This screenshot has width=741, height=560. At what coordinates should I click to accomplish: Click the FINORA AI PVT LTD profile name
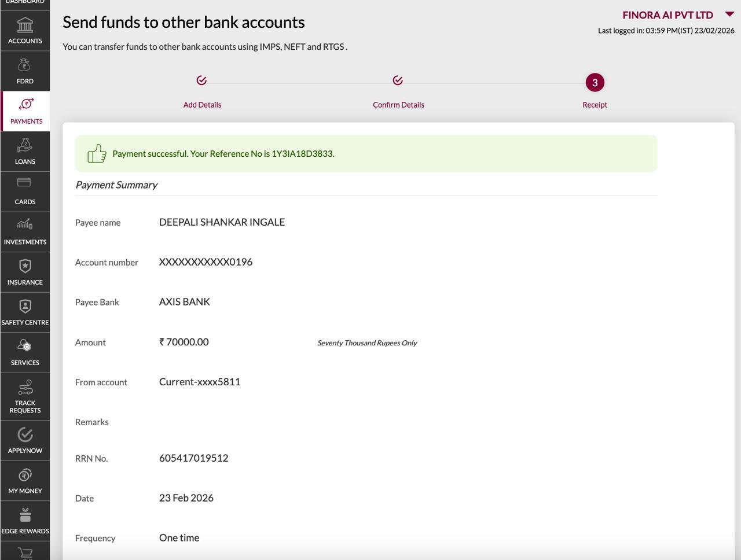pos(667,15)
